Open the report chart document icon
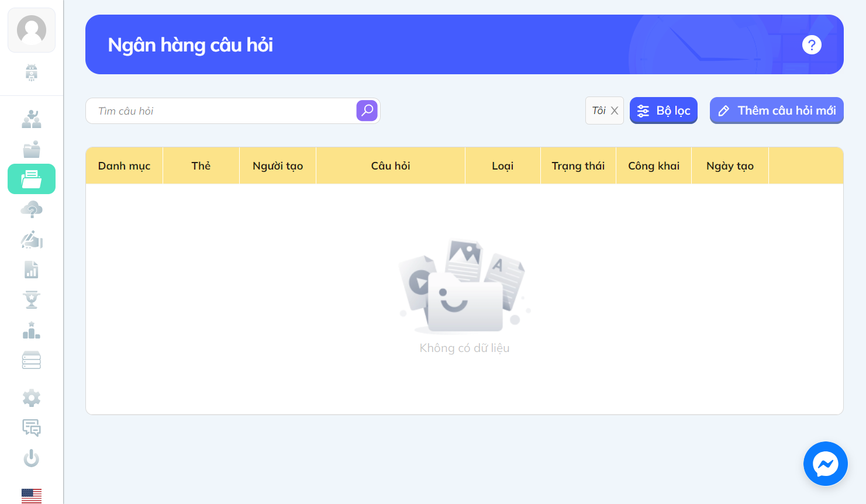Screen dimensions: 866x504 tap(32, 270)
